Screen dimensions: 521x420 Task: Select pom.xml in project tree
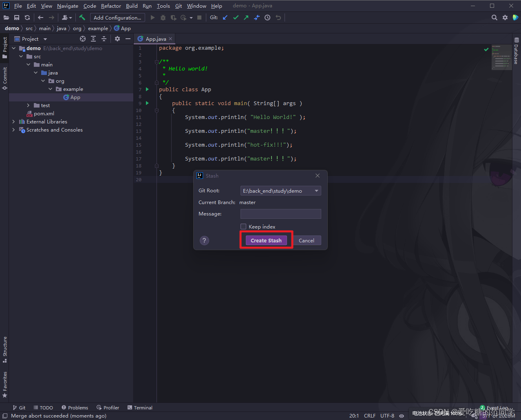(44, 113)
